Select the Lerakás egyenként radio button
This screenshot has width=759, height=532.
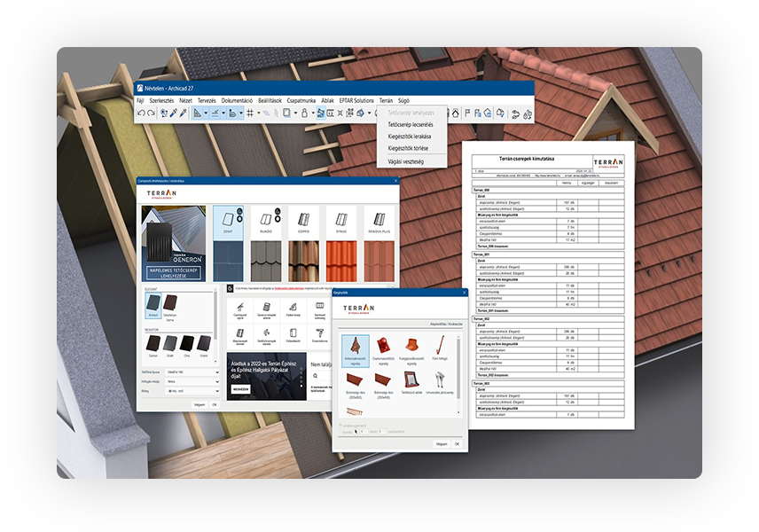[x=340, y=426]
